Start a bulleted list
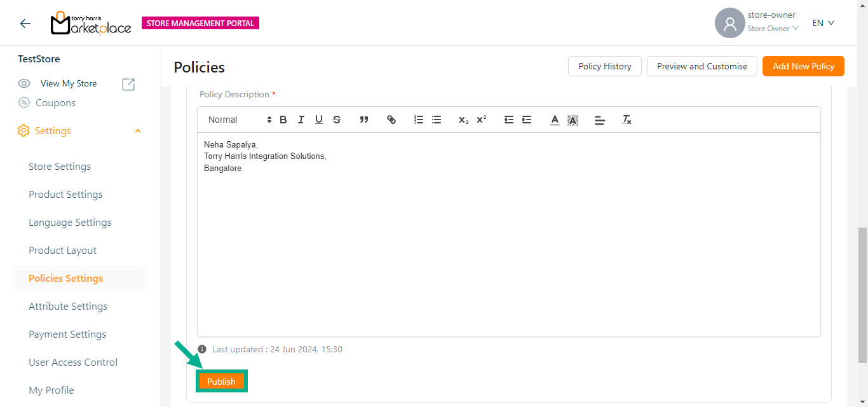Screen dimensions: 868x407 click(437, 120)
